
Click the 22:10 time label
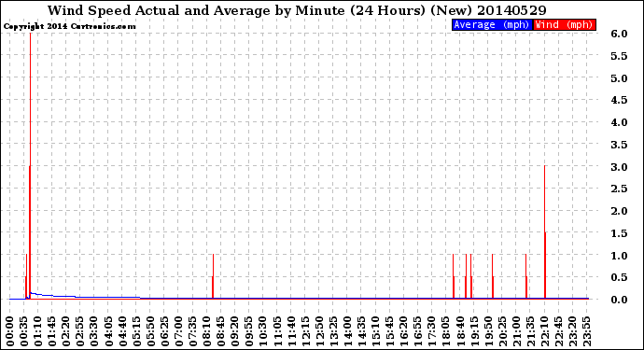pos(544,331)
